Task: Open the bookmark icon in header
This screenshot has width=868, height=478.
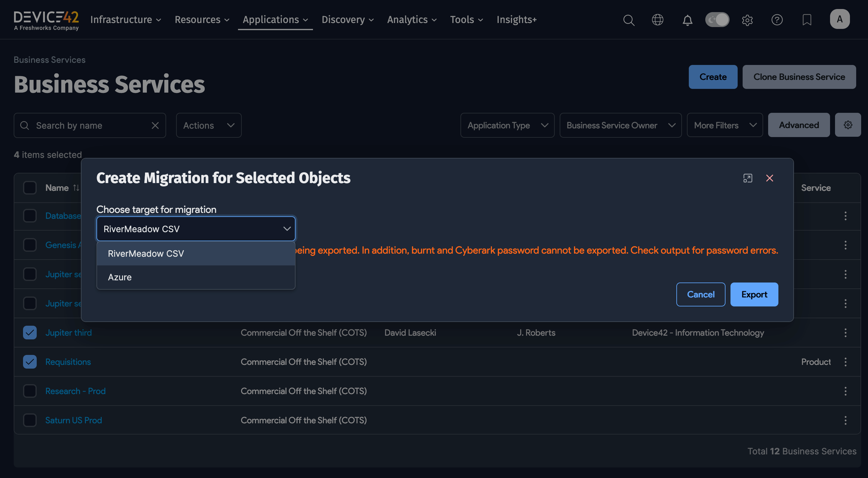Action: pyautogui.click(x=807, y=20)
